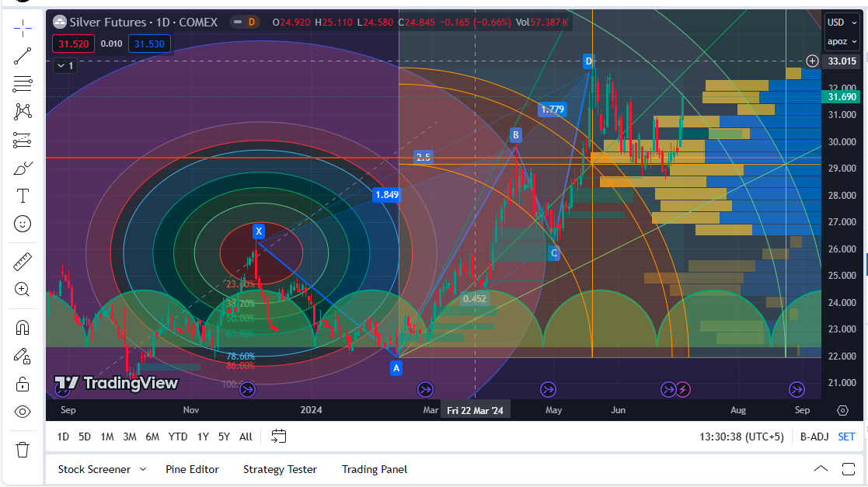Set chart range to 1M

point(106,437)
